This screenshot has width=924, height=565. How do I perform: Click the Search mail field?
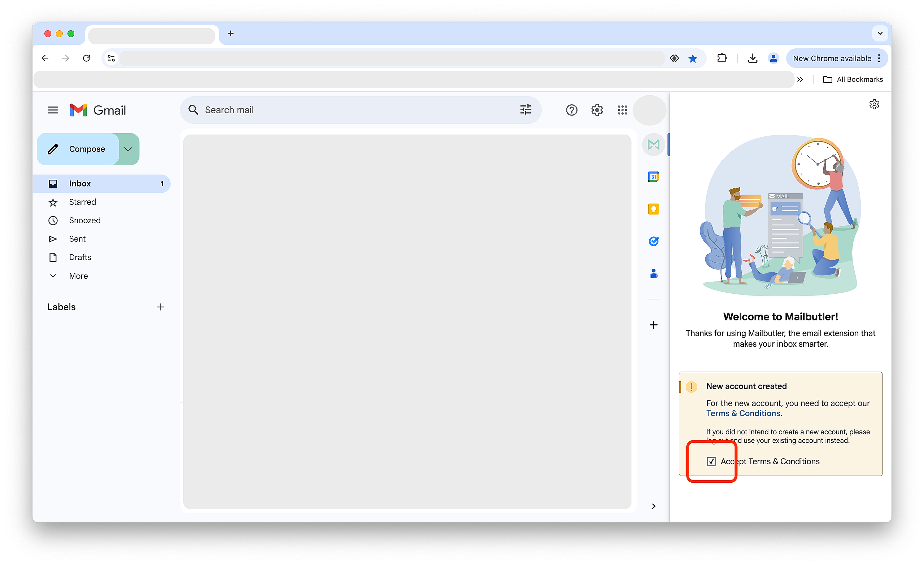point(360,110)
